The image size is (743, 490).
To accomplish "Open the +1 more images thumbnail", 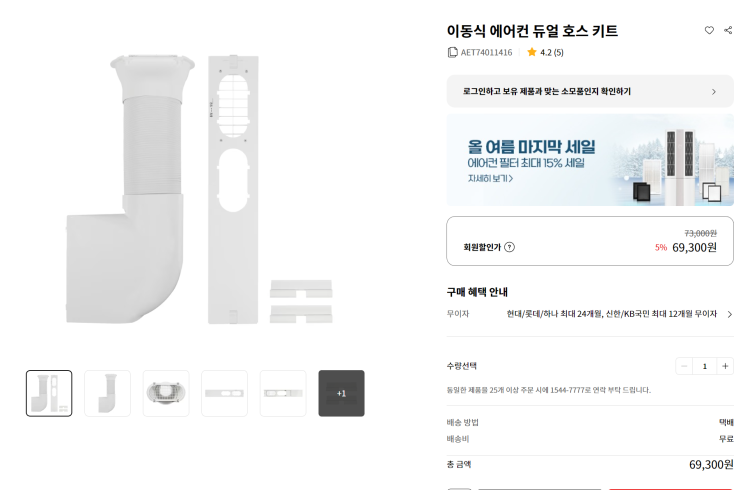I will click(341, 393).
